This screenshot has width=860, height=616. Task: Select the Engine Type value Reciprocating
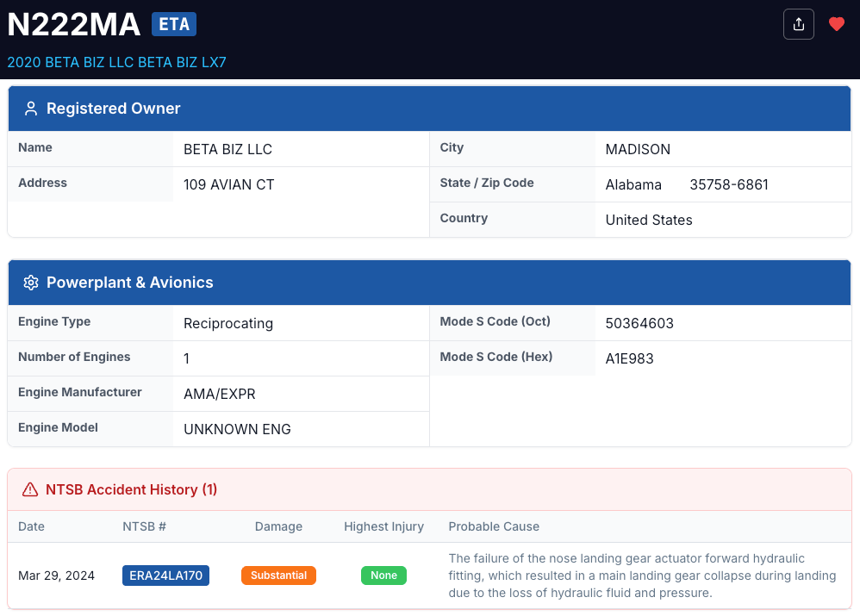coord(227,323)
